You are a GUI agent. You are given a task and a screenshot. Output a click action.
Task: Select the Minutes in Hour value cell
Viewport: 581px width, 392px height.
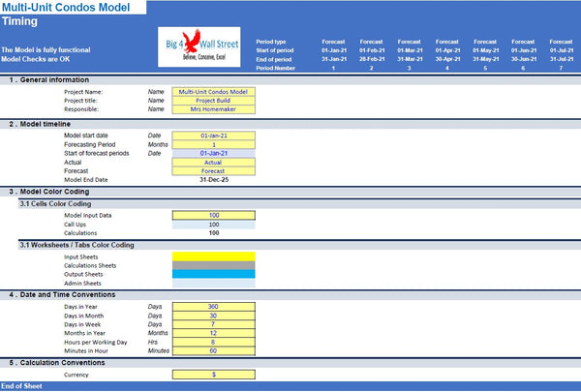point(213,350)
